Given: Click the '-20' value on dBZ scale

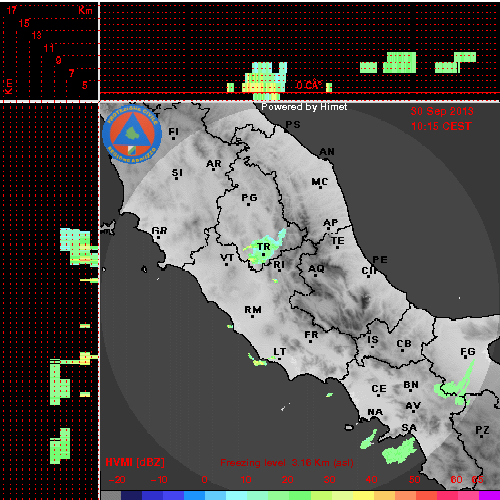Looking at the screenshot, I should [117, 480].
